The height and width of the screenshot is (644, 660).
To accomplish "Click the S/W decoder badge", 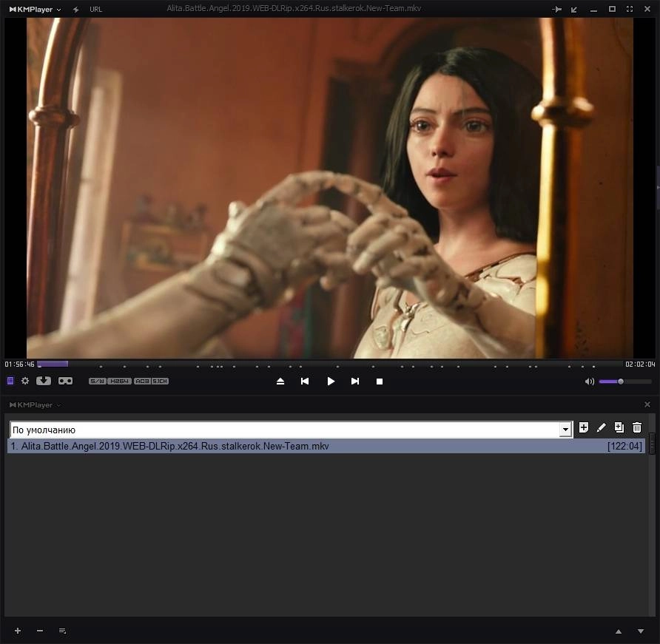I will coord(97,381).
